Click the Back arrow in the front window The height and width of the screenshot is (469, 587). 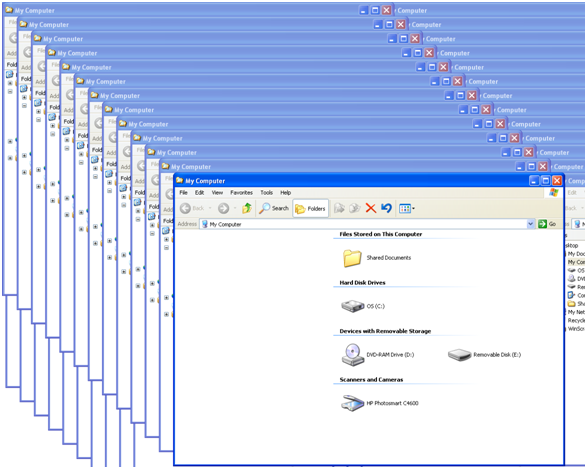pos(186,208)
